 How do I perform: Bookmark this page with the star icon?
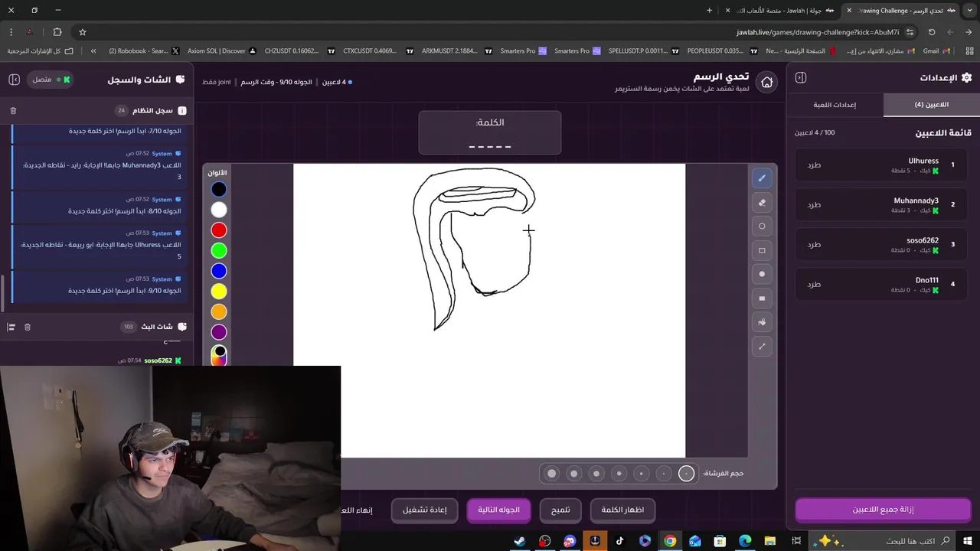tap(83, 32)
